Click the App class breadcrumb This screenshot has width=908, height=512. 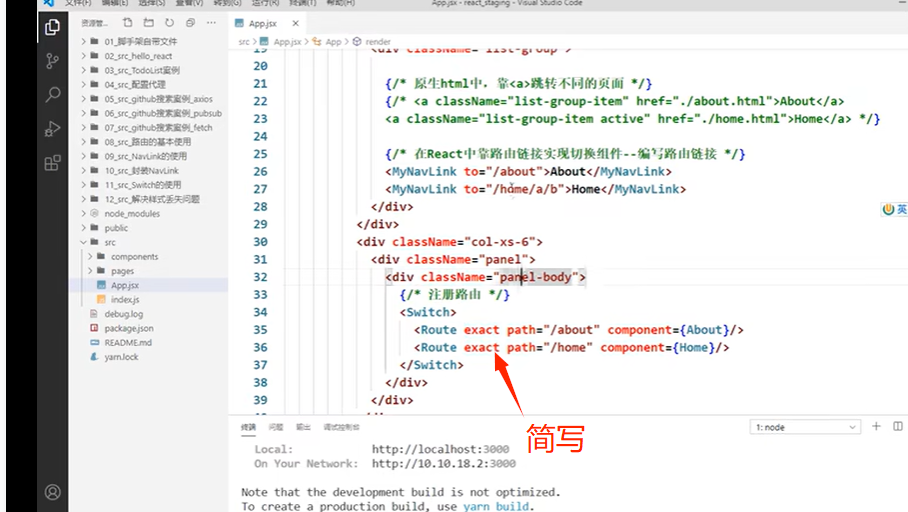tap(334, 42)
